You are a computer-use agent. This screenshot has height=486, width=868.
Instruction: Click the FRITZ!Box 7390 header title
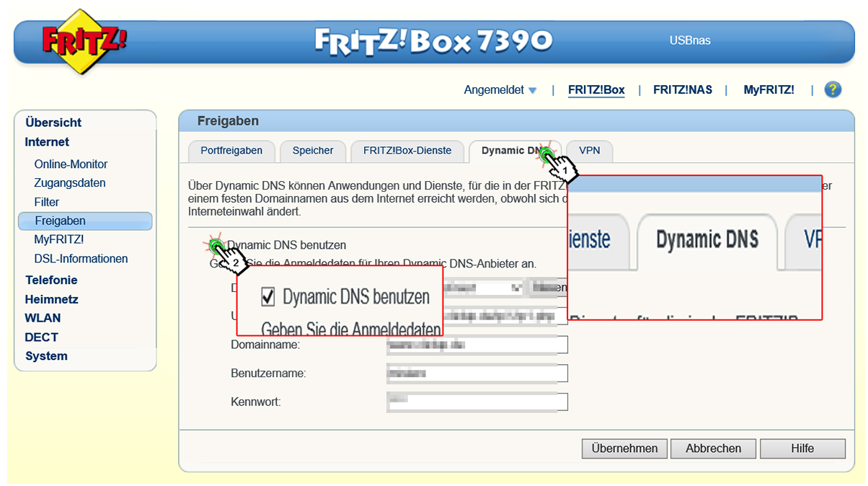433,40
